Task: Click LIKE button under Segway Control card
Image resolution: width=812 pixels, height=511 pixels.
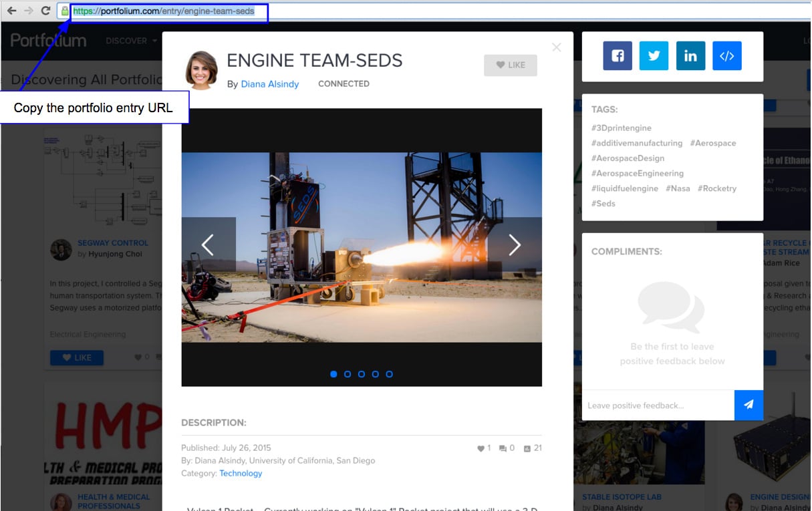Action: [x=77, y=357]
